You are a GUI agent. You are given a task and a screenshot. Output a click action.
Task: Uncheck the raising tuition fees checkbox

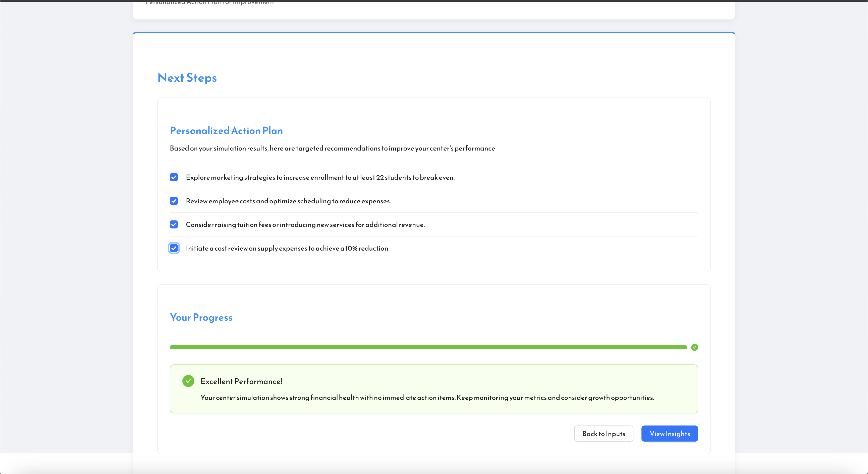tap(174, 224)
